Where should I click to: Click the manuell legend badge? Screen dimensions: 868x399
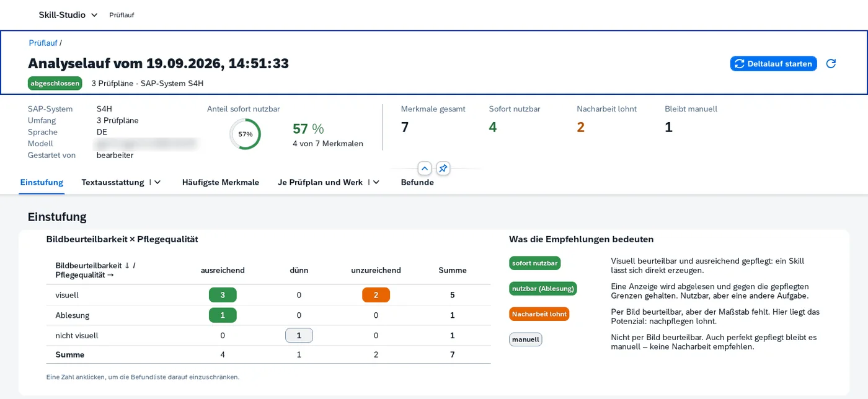[x=525, y=340]
